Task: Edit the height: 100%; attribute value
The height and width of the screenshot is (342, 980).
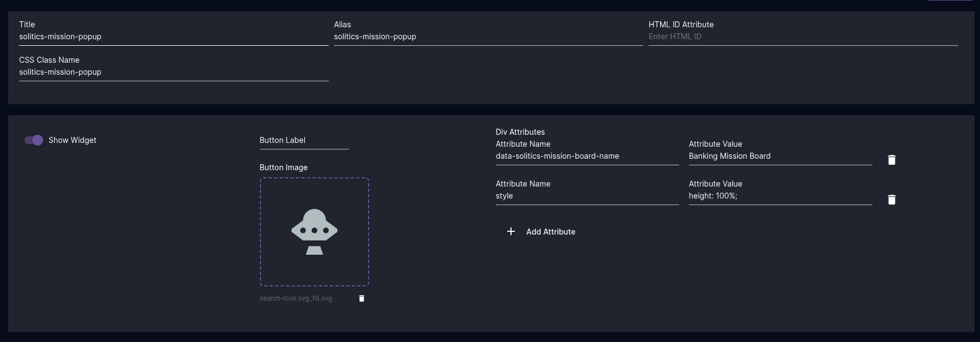Action: tap(781, 196)
